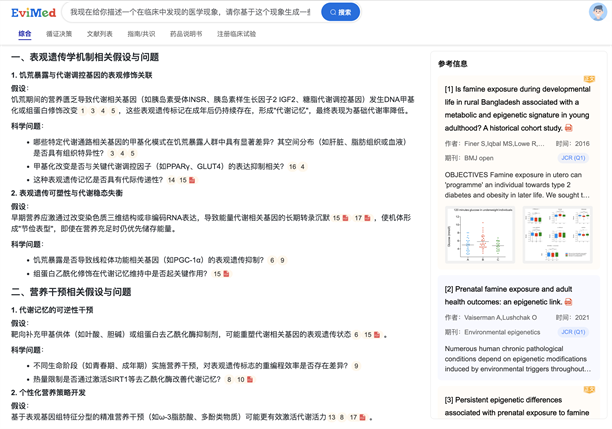This screenshot has height=429, width=612.
Task: Switch to 循证决策 tab
Action: pyautogui.click(x=61, y=34)
